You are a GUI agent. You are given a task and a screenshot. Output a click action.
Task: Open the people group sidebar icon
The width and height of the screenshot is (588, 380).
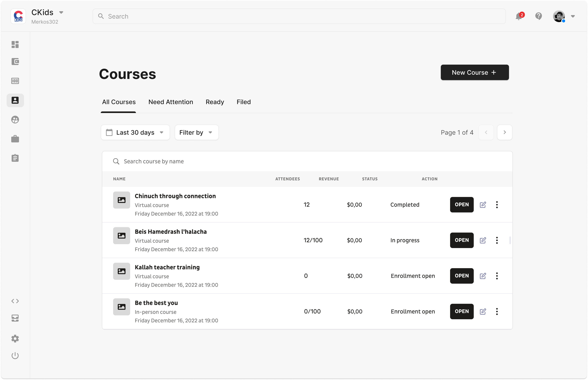[15, 120]
